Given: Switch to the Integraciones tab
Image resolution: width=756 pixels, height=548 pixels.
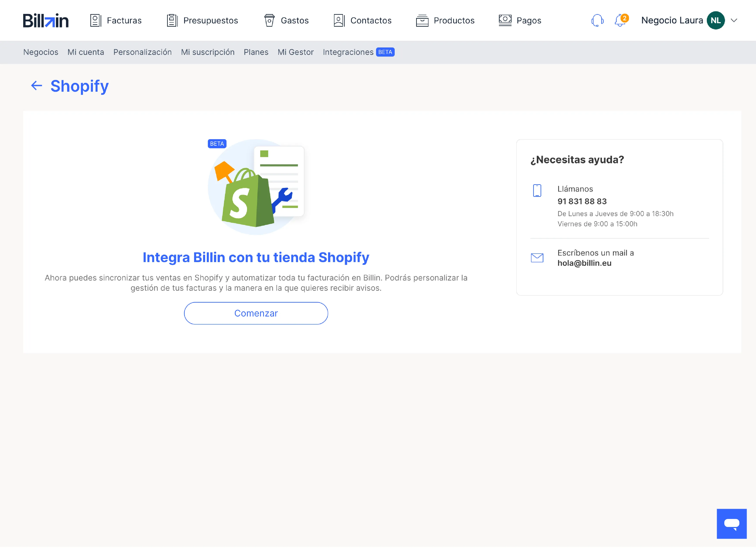Looking at the screenshot, I should tap(348, 52).
